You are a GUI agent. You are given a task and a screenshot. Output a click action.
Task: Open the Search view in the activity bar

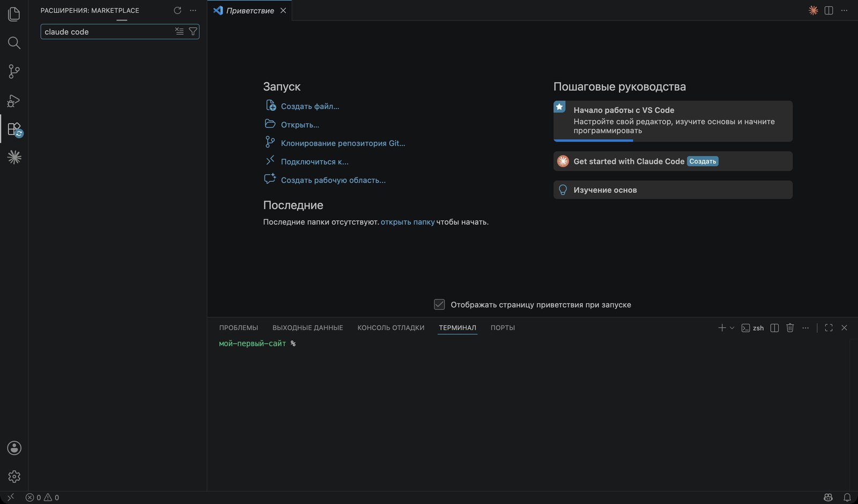14,43
